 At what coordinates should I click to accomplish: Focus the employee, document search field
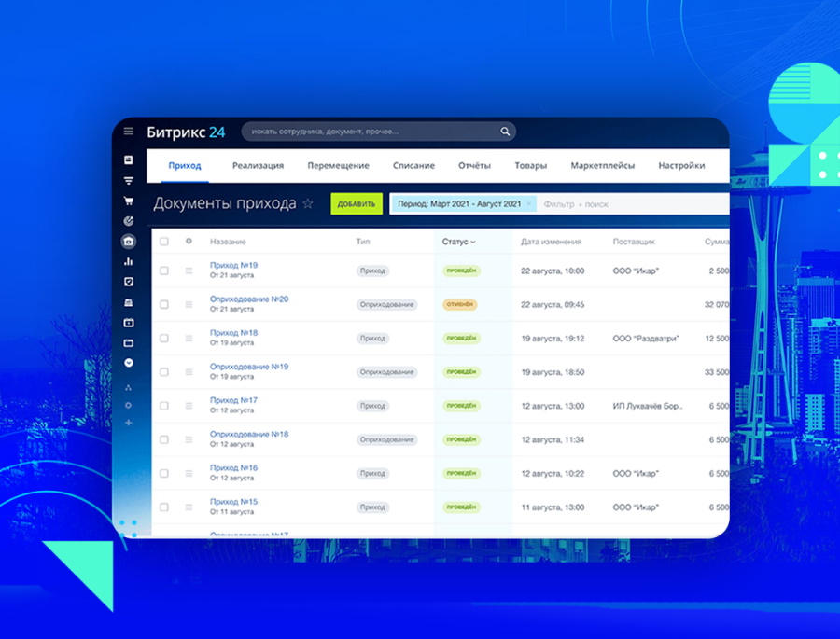click(x=378, y=132)
